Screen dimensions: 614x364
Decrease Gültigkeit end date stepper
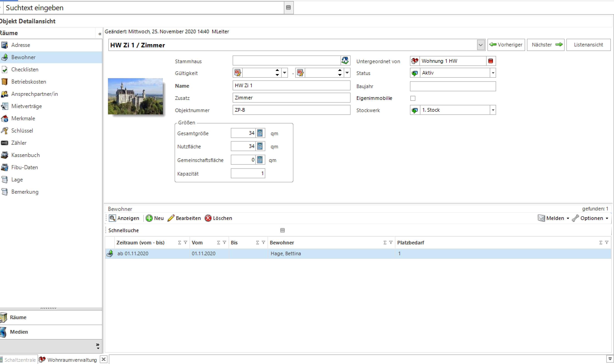[340, 75]
